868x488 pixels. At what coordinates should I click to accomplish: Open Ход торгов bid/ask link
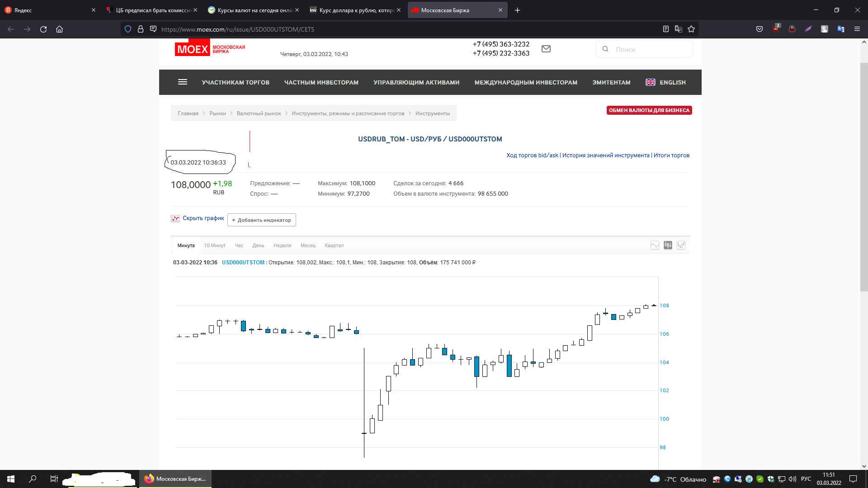click(x=532, y=155)
